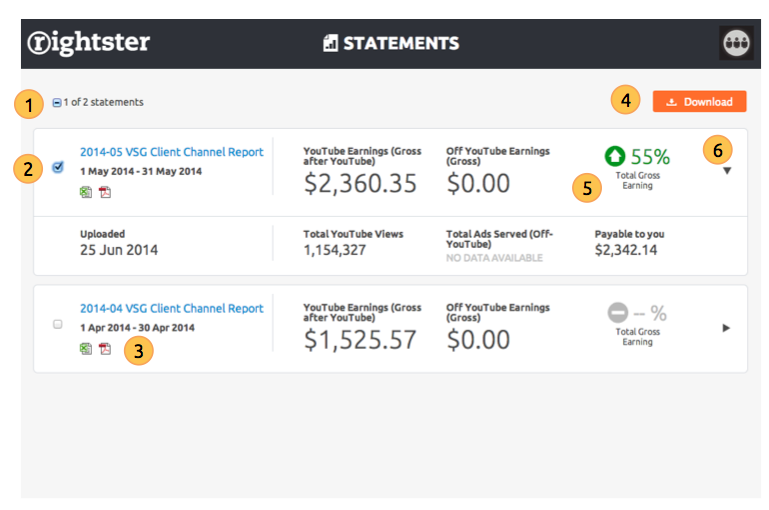
Task: Click the total YouTube views '1,154,327'
Action: pos(334,250)
